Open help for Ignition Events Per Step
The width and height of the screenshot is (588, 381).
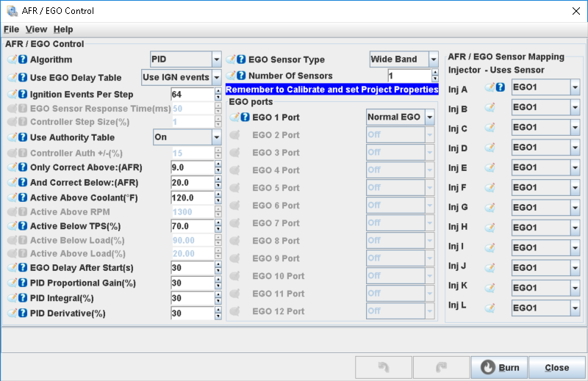(x=23, y=95)
